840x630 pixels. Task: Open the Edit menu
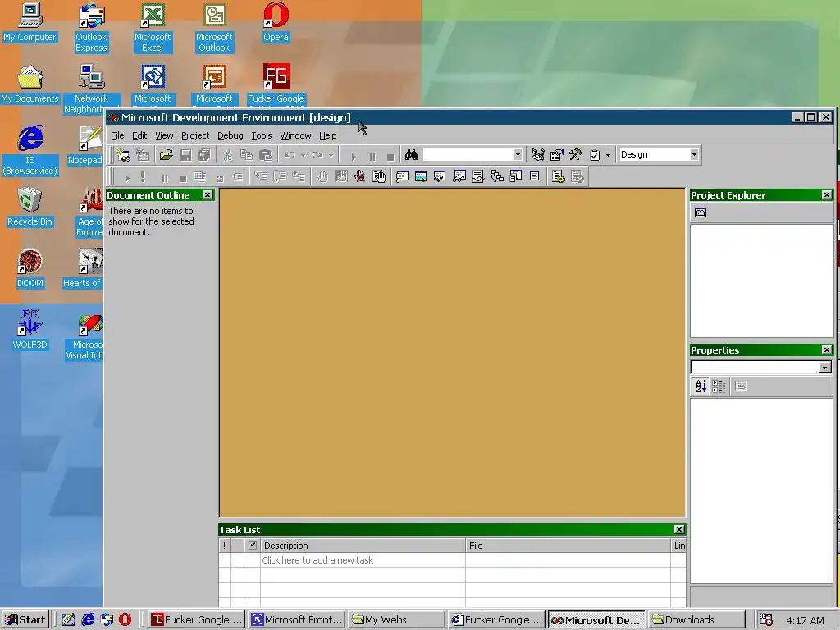pyautogui.click(x=139, y=135)
